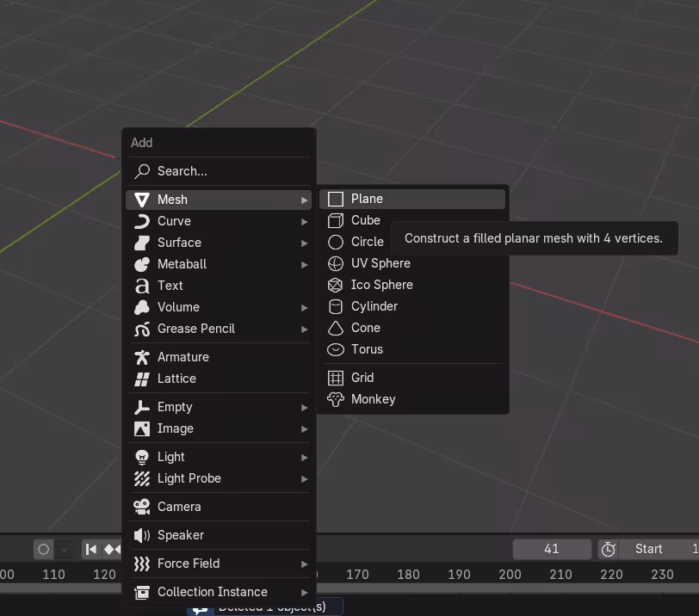Click the Torus icon
The image size is (699, 616).
(x=335, y=349)
